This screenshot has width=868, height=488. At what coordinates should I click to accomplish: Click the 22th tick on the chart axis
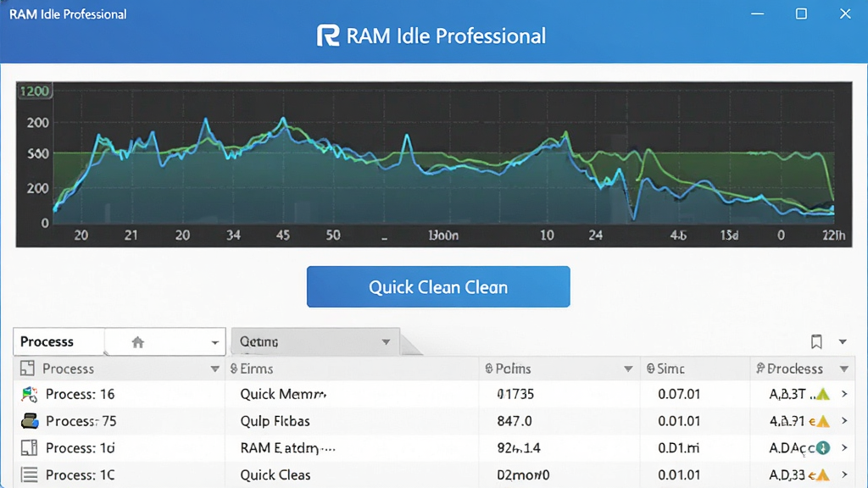click(834, 236)
